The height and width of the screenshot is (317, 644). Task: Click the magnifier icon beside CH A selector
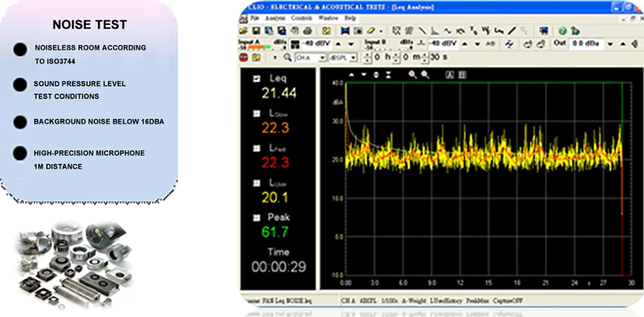287,58
